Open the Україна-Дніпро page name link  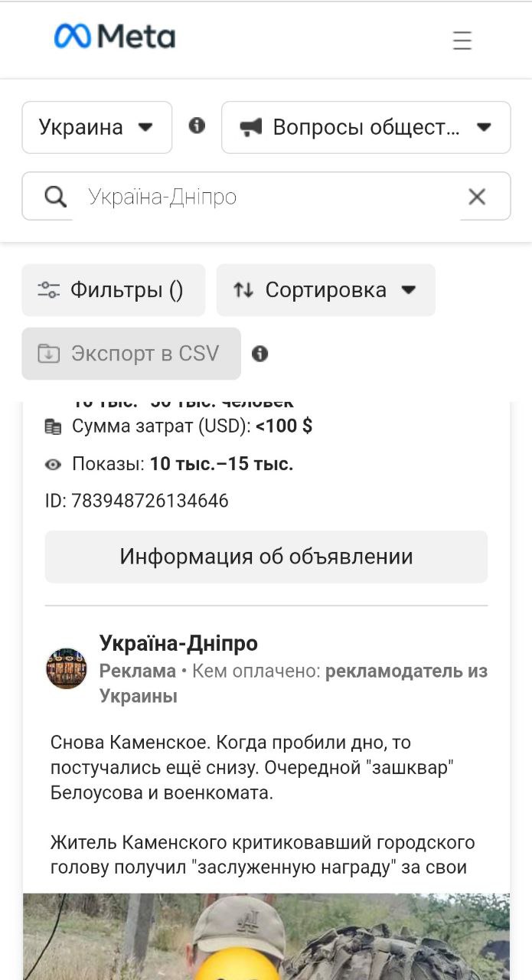tap(178, 643)
